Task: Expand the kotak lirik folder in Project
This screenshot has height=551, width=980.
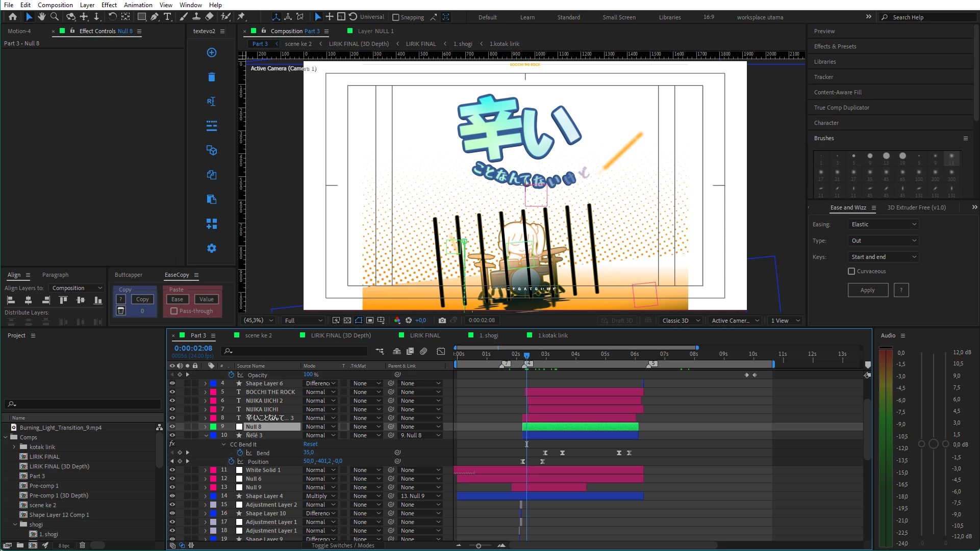Action: tap(14, 447)
